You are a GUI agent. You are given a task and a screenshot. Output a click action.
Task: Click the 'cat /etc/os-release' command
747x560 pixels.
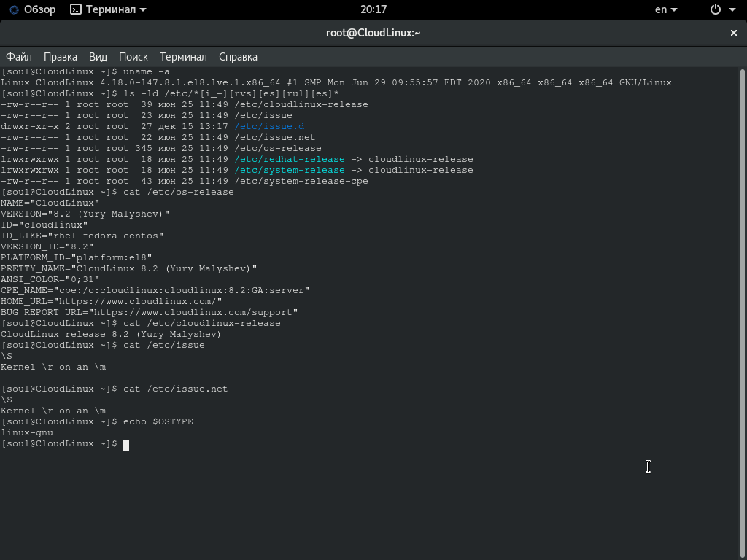[179, 192]
